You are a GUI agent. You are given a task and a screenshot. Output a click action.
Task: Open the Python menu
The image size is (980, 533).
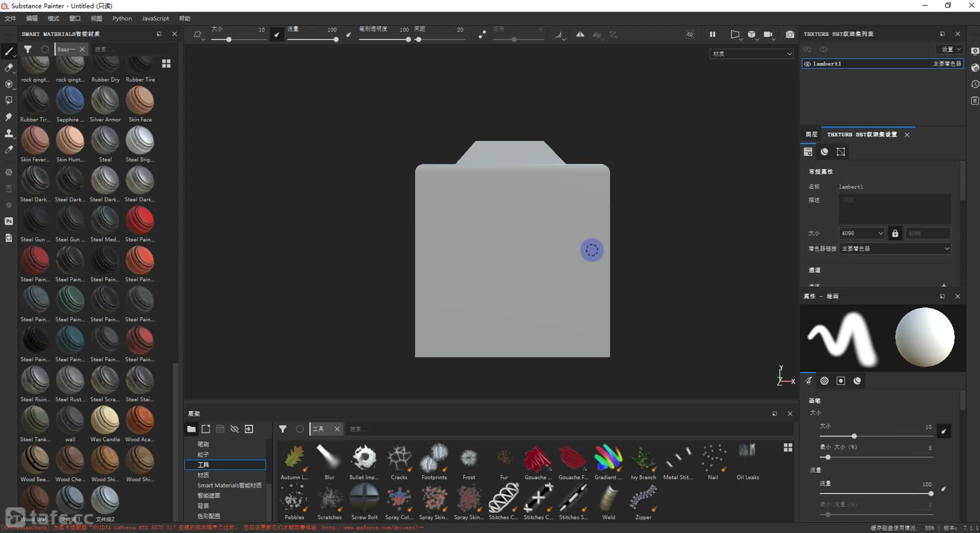tap(122, 18)
